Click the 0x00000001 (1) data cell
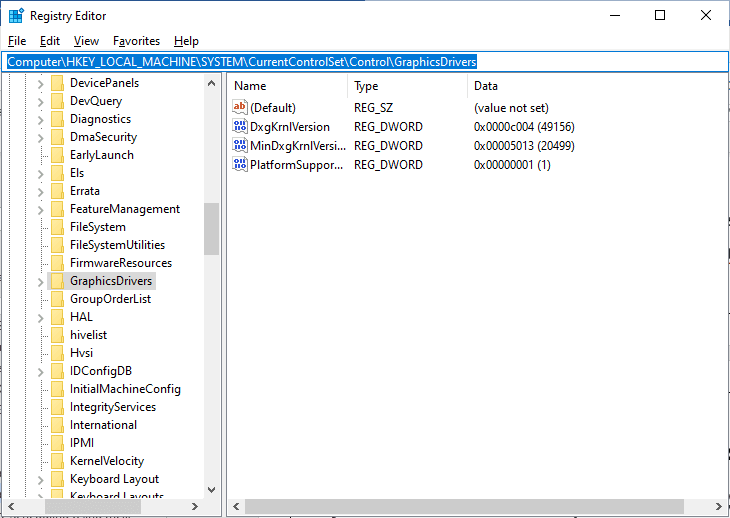The width and height of the screenshot is (730, 518). pos(512,165)
